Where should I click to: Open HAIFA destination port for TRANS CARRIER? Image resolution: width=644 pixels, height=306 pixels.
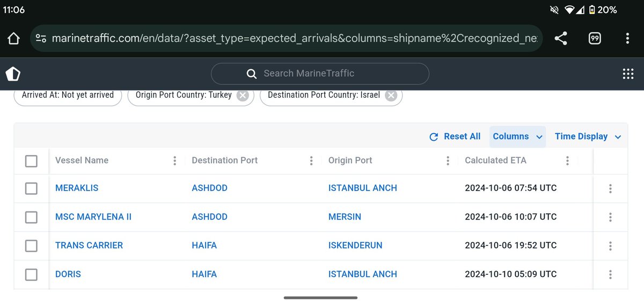[x=204, y=245]
